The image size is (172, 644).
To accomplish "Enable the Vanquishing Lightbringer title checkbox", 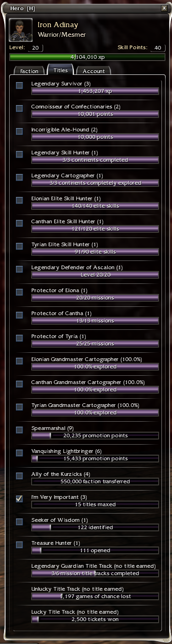I will click(19, 453).
